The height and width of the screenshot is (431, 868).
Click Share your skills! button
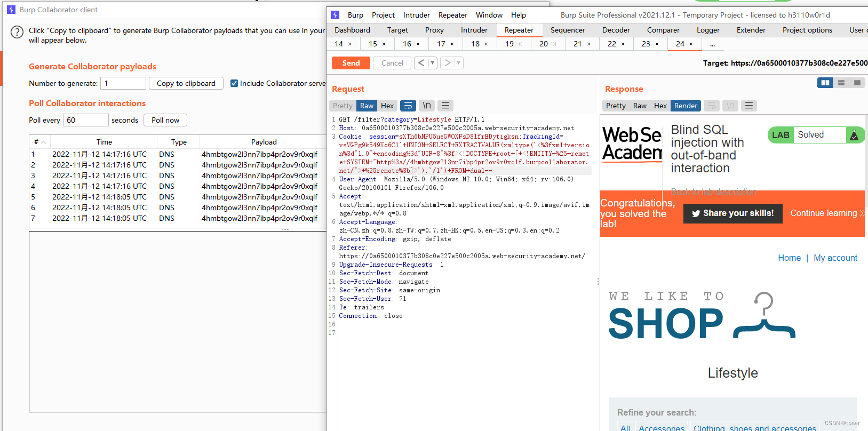pyautogui.click(x=733, y=213)
